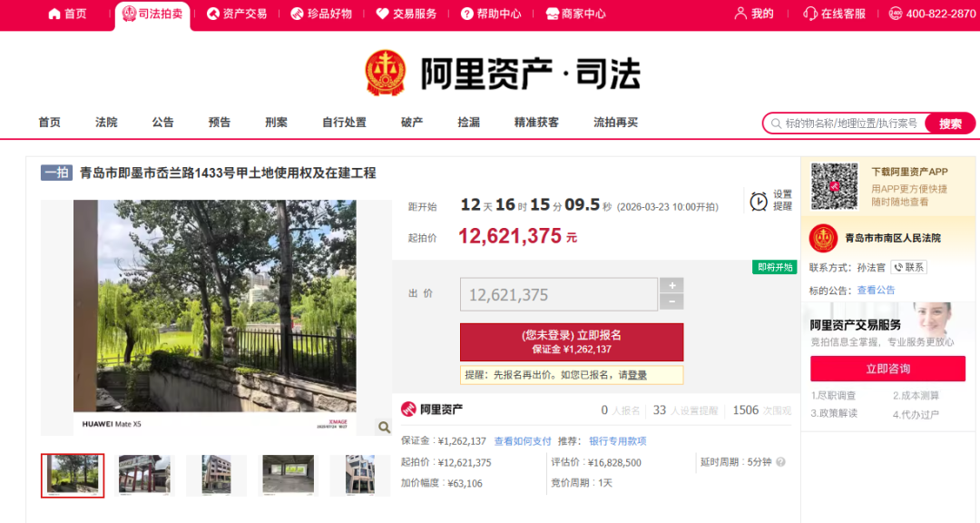The width and height of the screenshot is (980, 523).
Task: Select the second property thumbnail image
Action: pyautogui.click(x=144, y=475)
